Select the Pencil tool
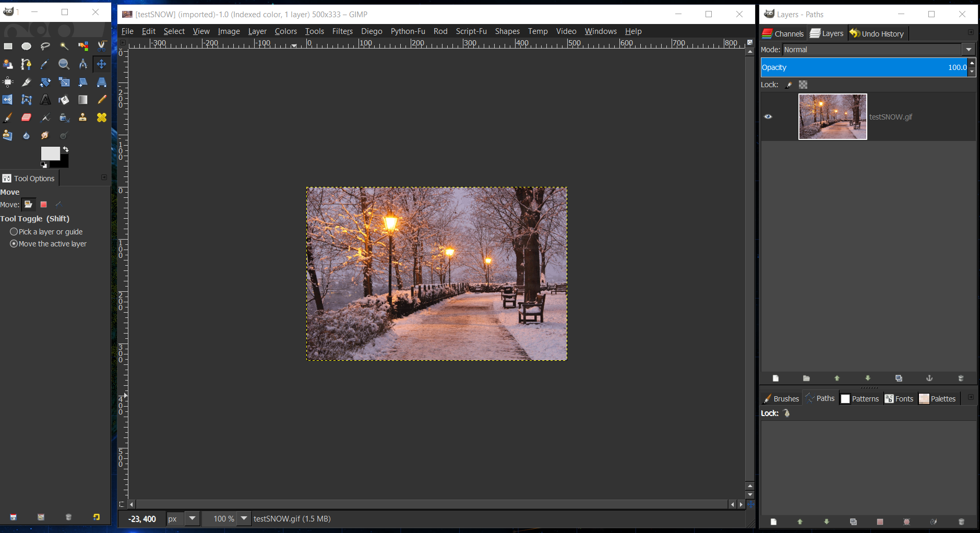The image size is (980, 533). [x=102, y=100]
